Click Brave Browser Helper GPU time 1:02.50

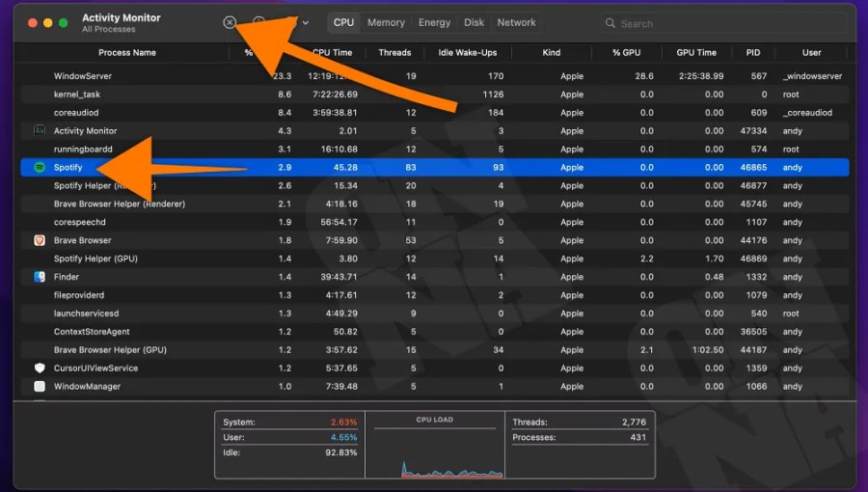[x=708, y=350]
